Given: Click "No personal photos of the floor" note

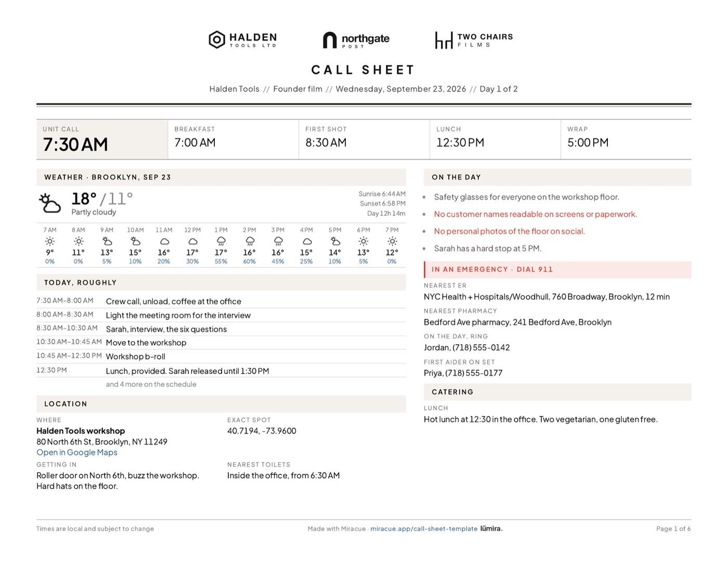Looking at the screenshot, I should click(510, 231).
